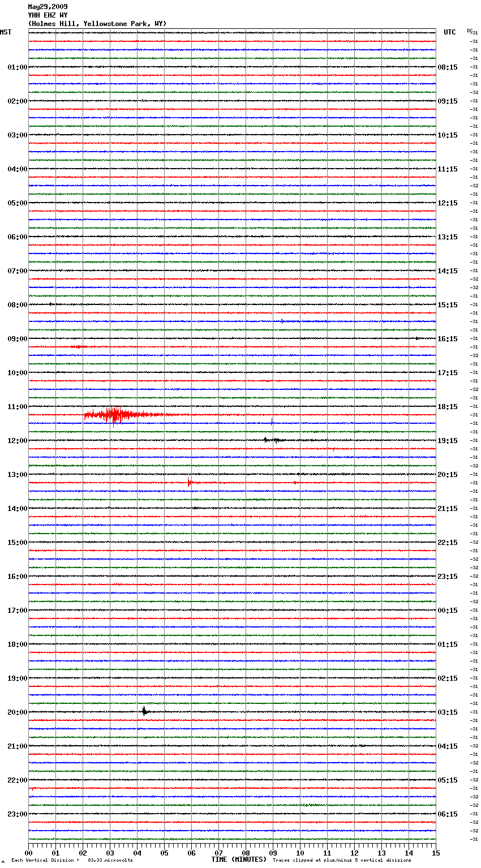Click the 05 tick on the minutes axis

point(164,853)
